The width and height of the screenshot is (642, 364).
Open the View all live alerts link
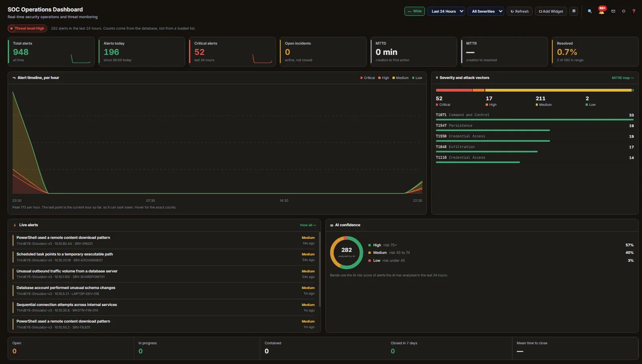pos(308,225)
